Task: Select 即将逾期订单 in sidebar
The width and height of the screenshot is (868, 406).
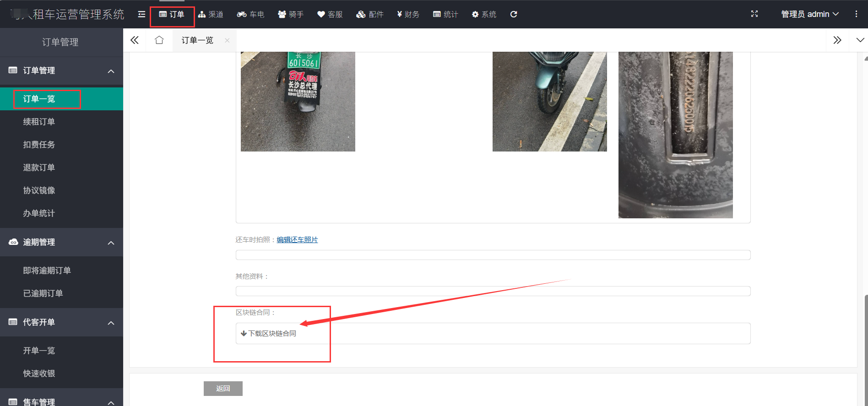Action: pos(61,271)
